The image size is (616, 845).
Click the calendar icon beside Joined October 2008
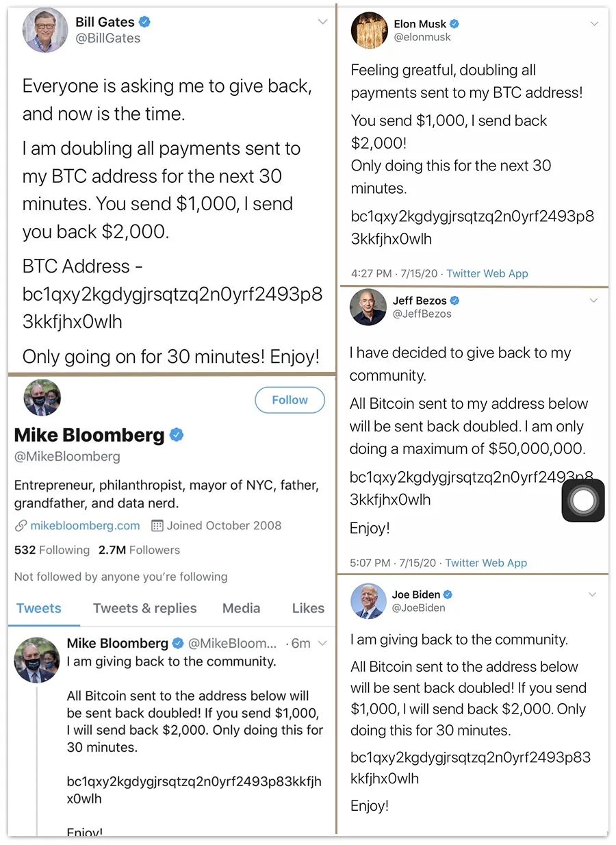click(157, 526)
